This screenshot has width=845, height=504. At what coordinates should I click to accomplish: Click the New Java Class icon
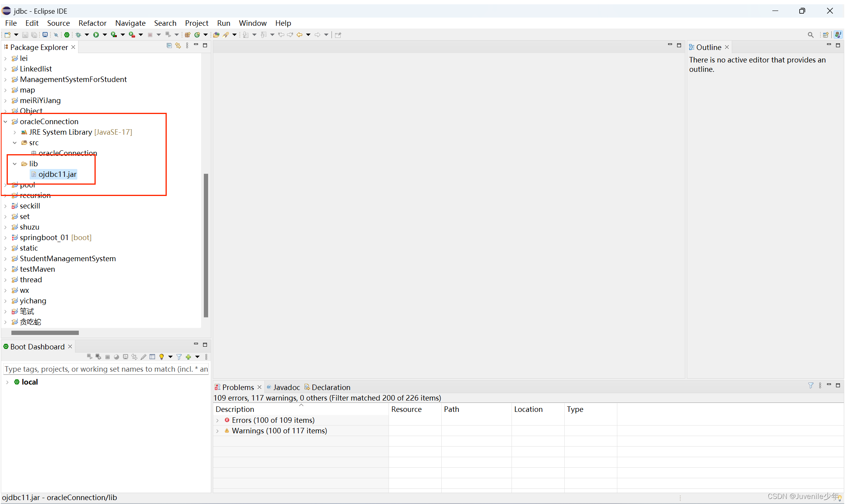(x=197, y=35)
